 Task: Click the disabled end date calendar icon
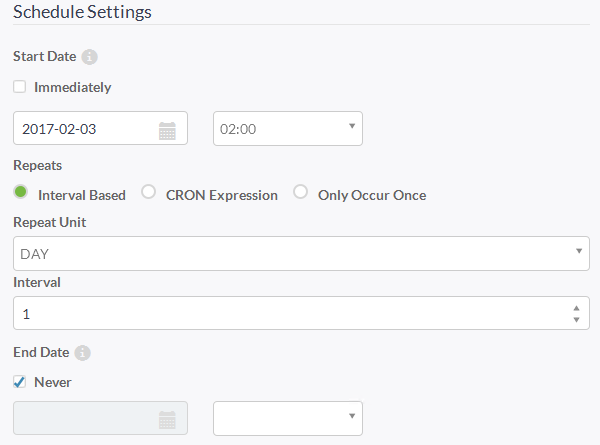(x=167, y=420)
